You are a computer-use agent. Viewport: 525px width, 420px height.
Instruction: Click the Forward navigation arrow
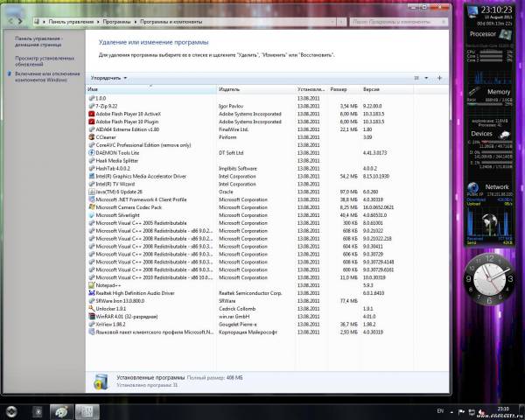coord(20,21)
